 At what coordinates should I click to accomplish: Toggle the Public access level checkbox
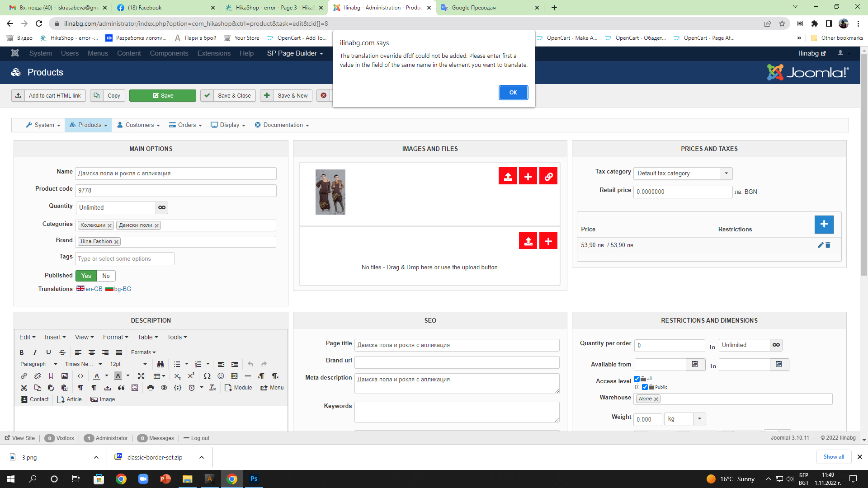[645, 387]
